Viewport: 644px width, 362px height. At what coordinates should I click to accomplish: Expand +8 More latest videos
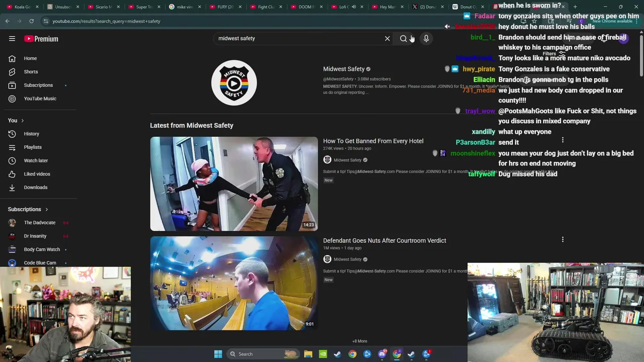point(360,341)
